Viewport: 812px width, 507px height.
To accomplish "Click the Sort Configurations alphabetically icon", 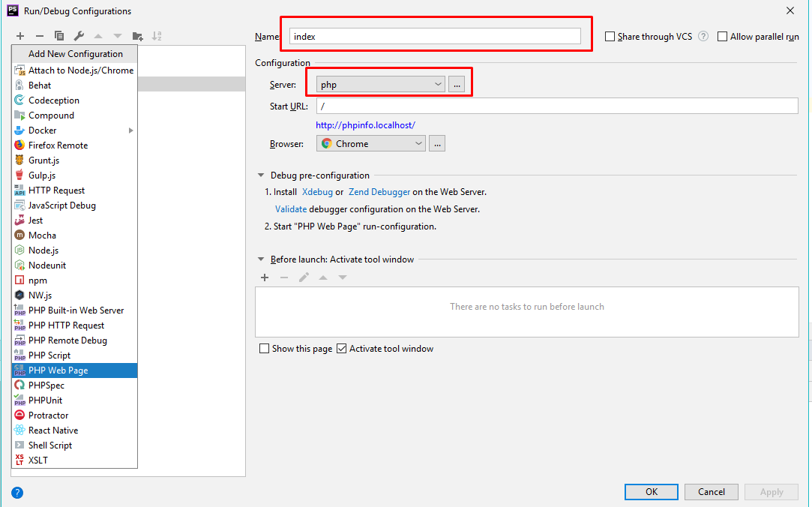I will coord(157,36).
